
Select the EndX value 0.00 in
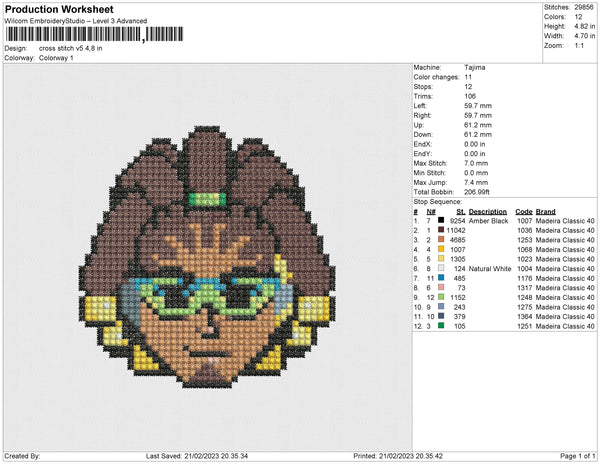coord(474,144)
